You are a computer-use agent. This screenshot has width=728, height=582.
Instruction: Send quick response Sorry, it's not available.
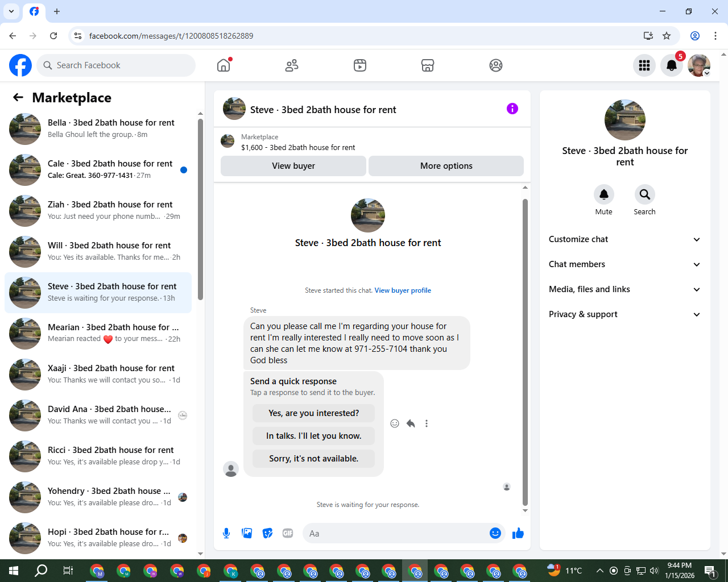coord(314,459)
